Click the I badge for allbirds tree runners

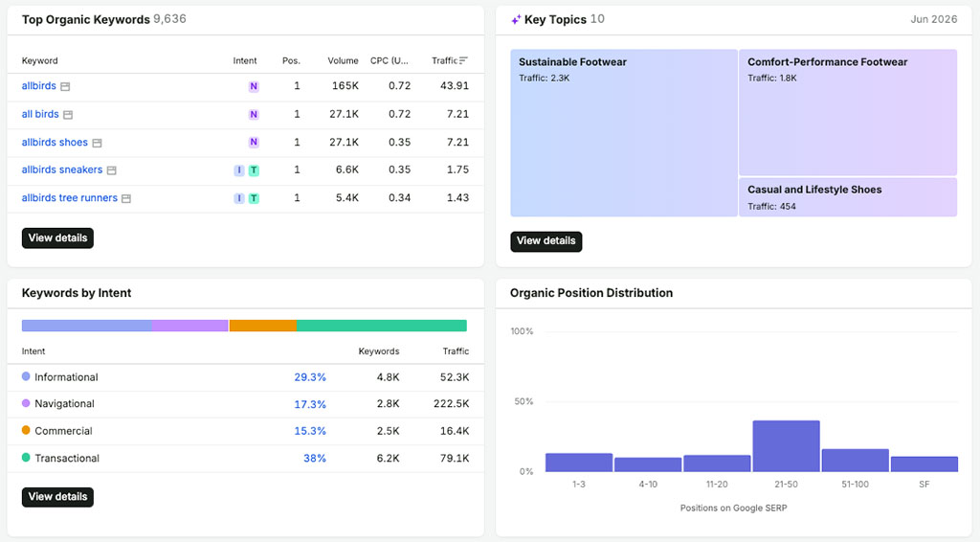(x=238, y=199)
